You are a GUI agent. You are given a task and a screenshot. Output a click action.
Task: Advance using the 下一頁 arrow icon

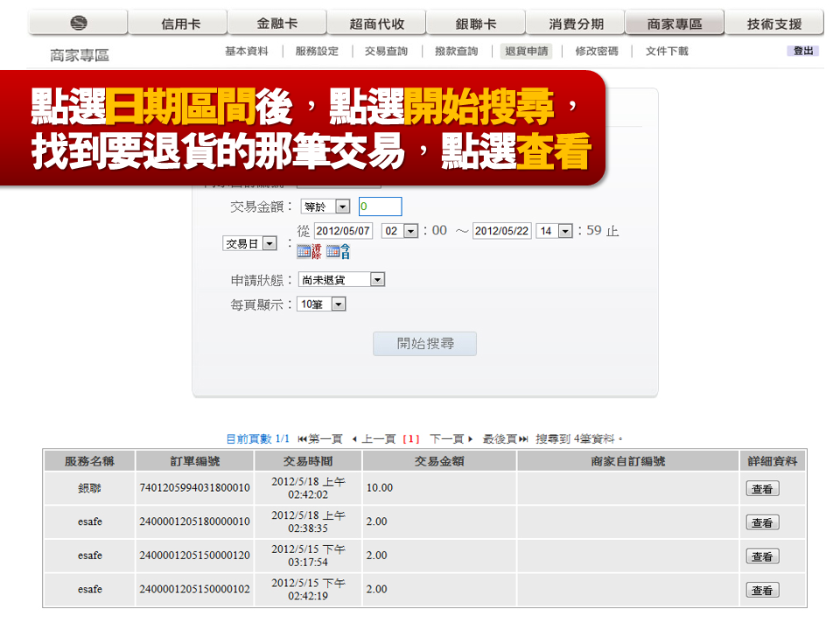(470, 431)
